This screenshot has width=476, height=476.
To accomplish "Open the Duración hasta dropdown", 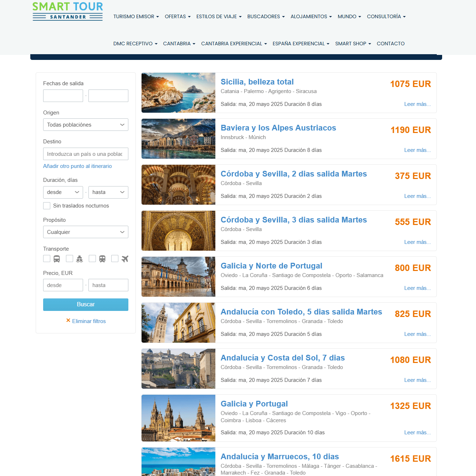I will coord(108,192).
